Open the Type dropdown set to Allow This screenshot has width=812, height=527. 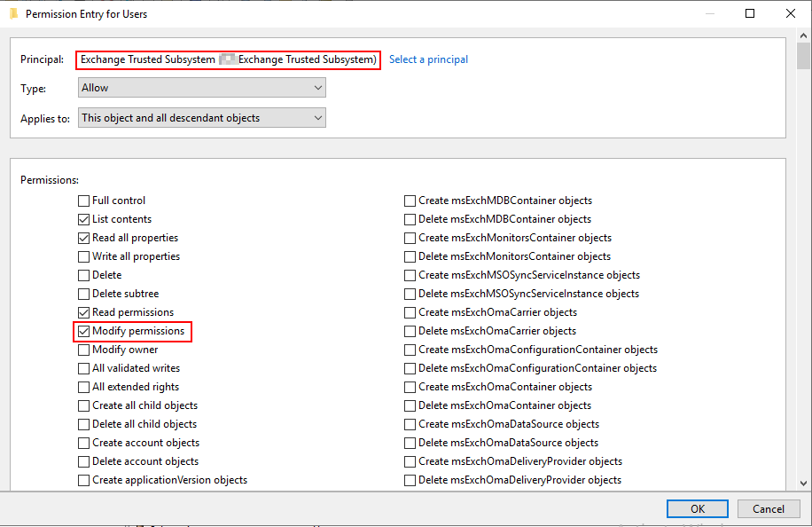point(202,88)
